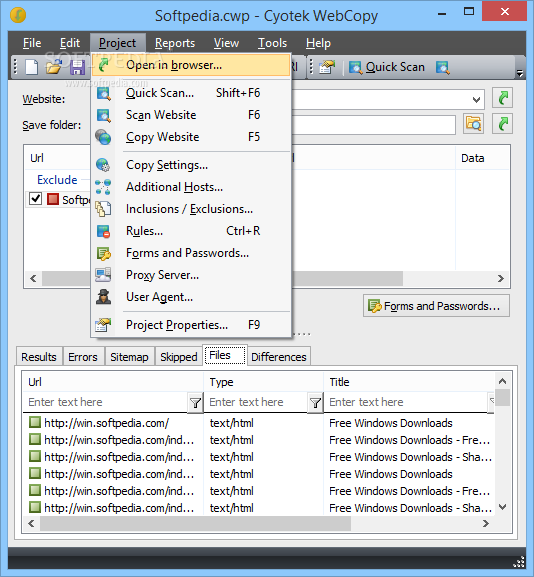The image size is (534, 577).
Task: Open User Agent... menu entry
Action: [191, 297]
